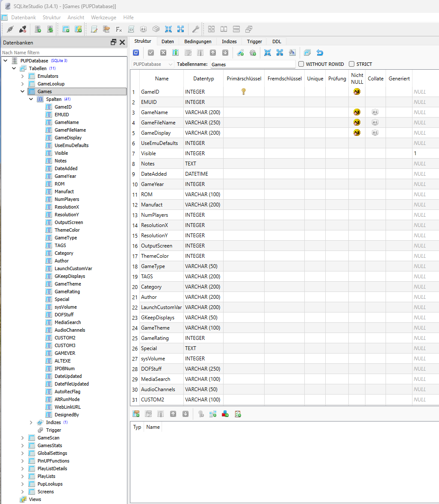Viewport: 439px width, 504px height.
Task: Click the add table check constraint icon
Action: [238, 414]
